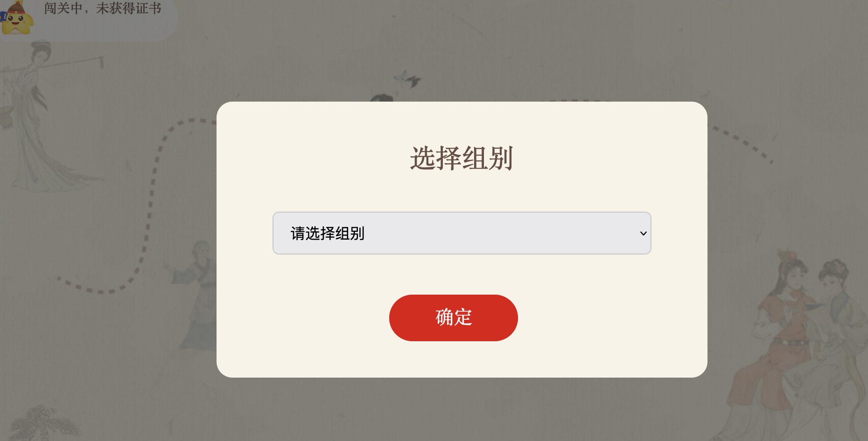The width and height of the screenshot is (868, 441).
Task: Click the star mascot icon
Action: click(17, 18)
